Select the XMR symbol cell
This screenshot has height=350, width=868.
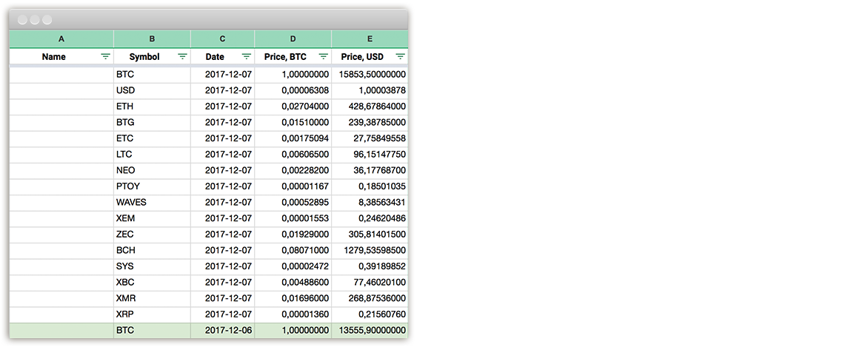pyautogui.click(x=153, y=299)
